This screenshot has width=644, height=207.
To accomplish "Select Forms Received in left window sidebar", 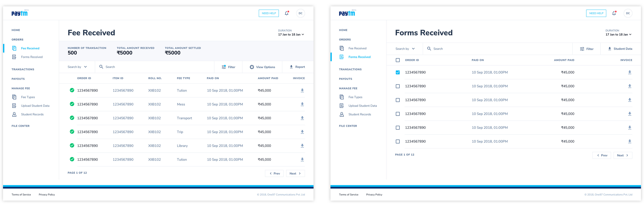I will [x=32, y=57].
